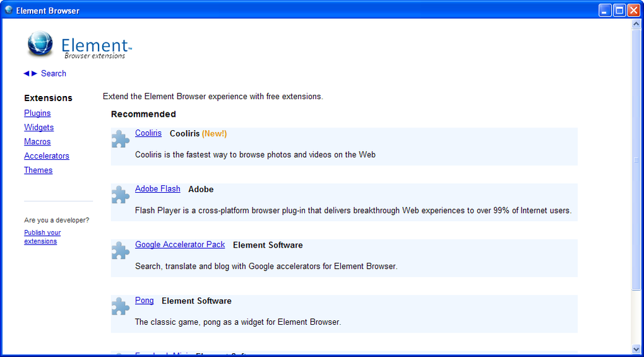
Task: Open the Search link
Action: (x=54, y=73)
